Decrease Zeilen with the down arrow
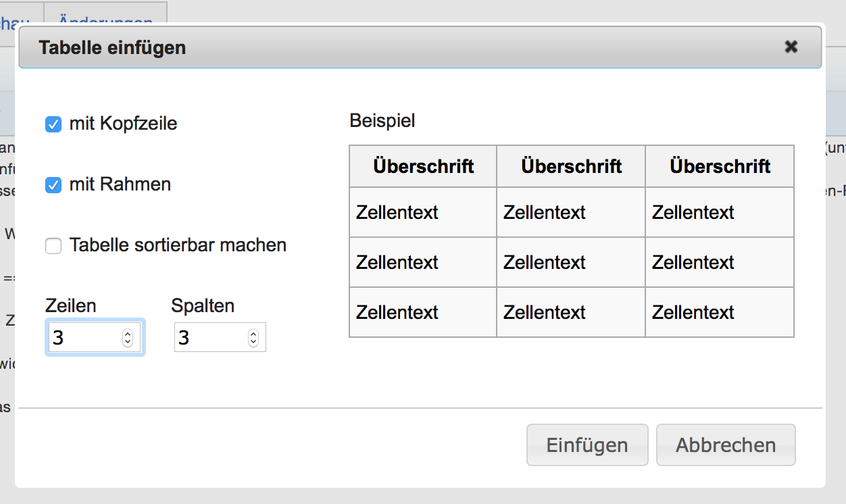This screenshot has width=846, height=504. pyautogui.click(x=128, y=342)
